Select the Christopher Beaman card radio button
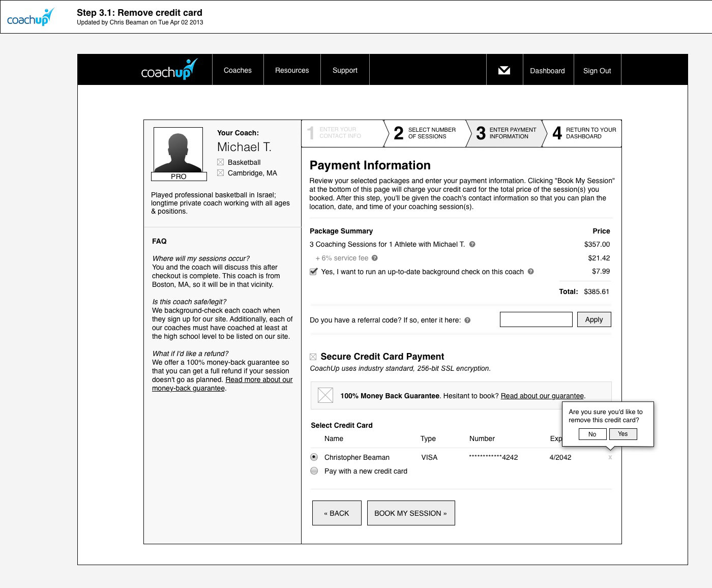Viewport: 712px width, 588px height. [314, 457]
